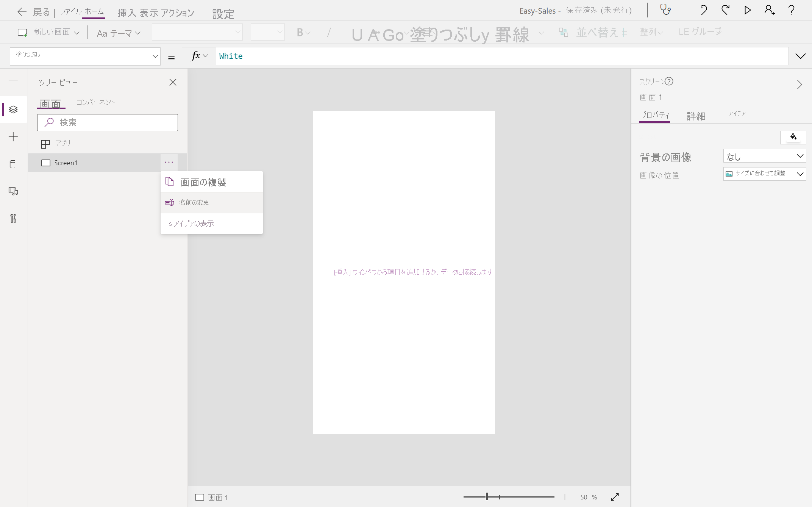
Task: Switch to the 詳細 tab
Action: click(696, 116)
